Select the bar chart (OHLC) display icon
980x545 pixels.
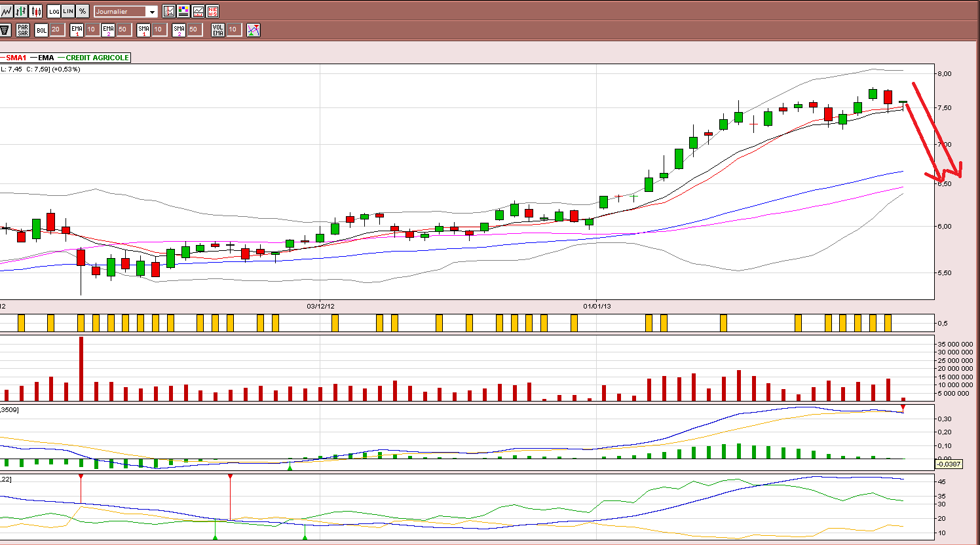(x=21, y=11)
